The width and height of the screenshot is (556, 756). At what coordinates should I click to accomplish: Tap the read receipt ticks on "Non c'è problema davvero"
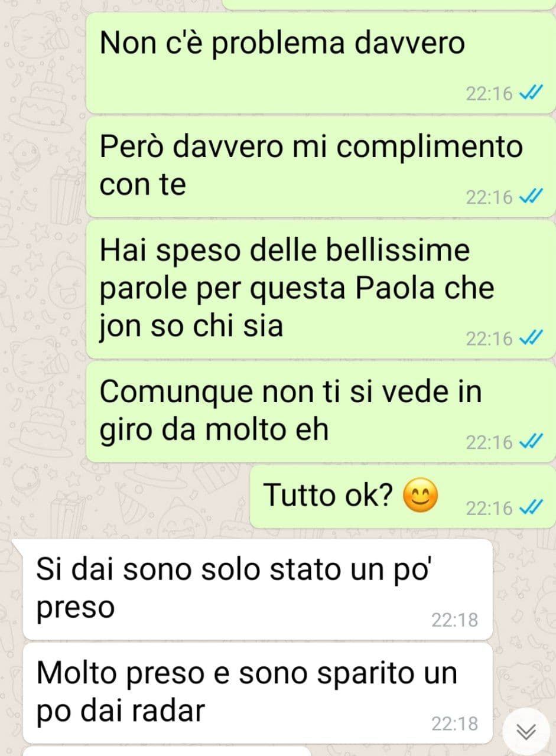[x=531, y=94]
